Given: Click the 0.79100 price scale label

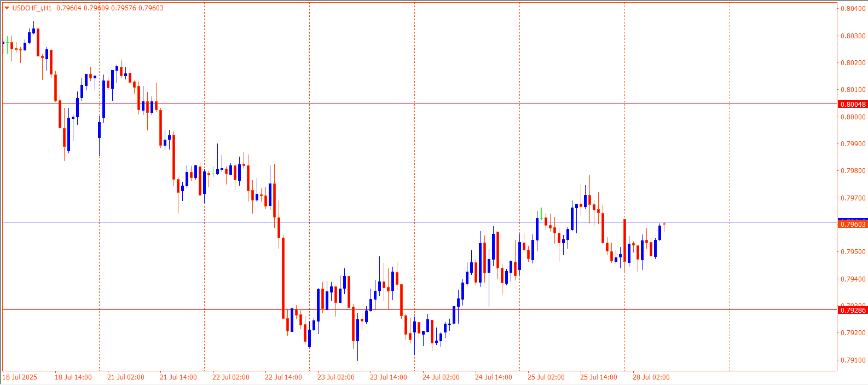Looking at the screenshot, I should (x=853, y=360).
